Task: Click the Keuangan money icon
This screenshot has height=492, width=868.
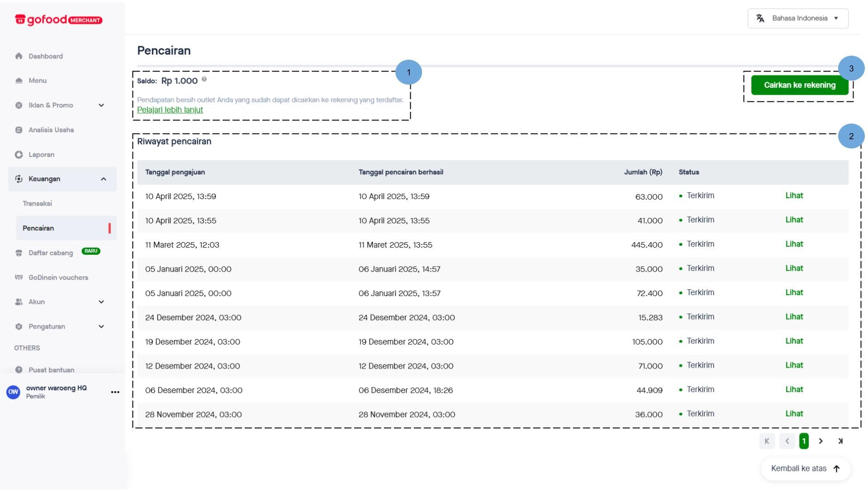Action: [x=19, y=179]
